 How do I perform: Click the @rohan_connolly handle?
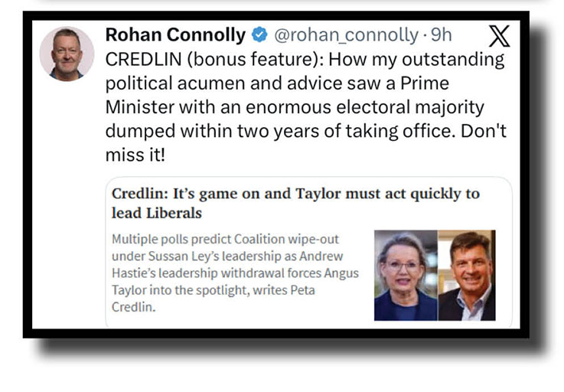click(346, 35)
